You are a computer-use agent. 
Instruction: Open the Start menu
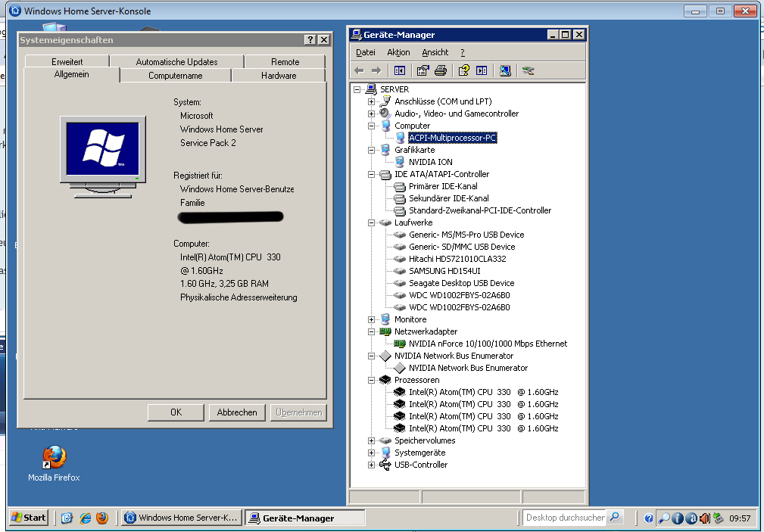click(28, 518)
